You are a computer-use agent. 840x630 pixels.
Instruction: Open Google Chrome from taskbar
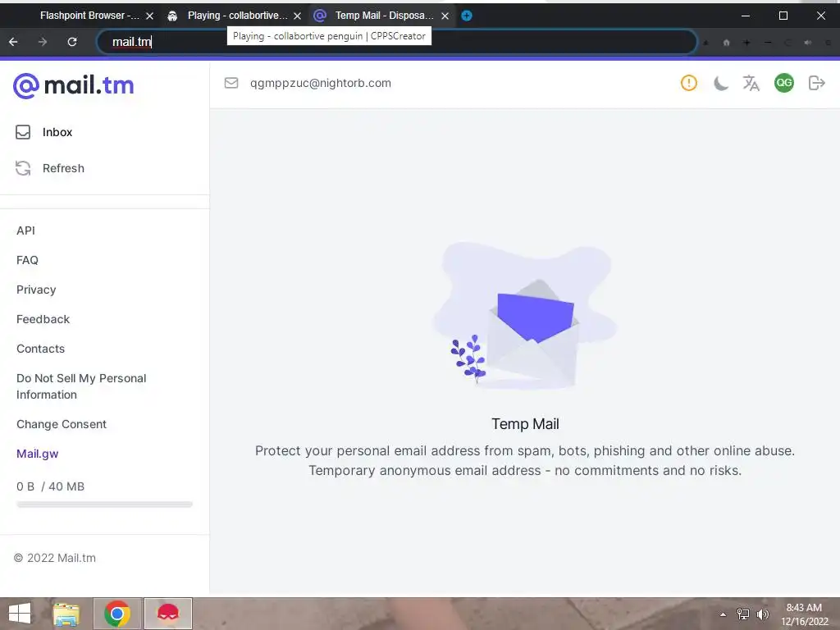click(x=117, y=614)
